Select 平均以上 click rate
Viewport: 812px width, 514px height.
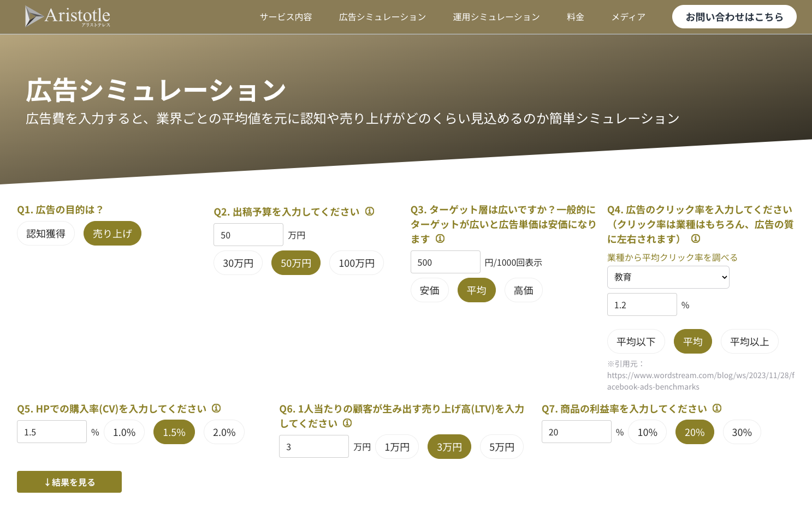[750, 342]
